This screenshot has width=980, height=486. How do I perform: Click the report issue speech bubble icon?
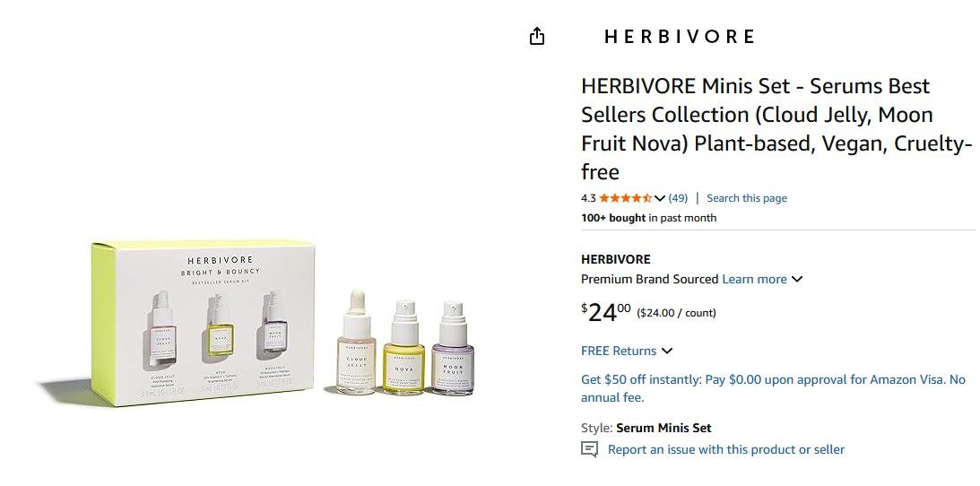[x=589, y=449]
